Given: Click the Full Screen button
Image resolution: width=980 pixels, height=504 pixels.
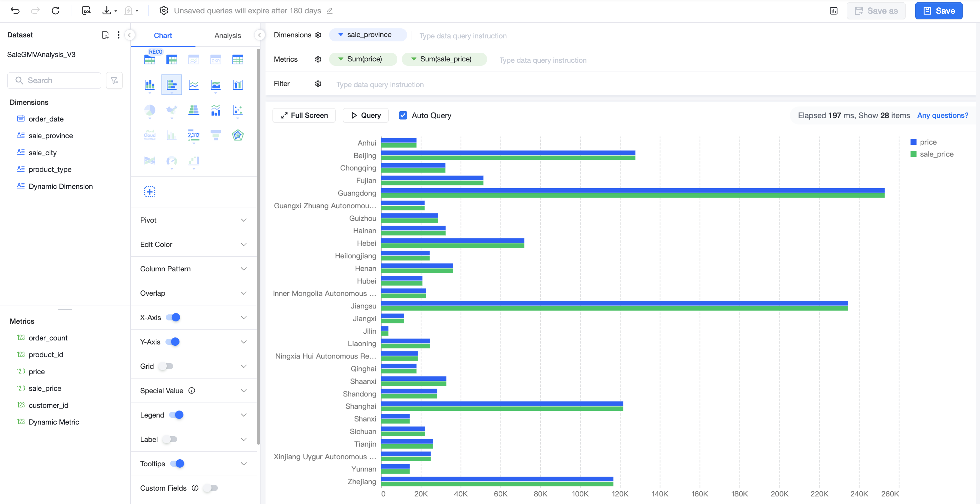Looking at the screenshot, I should 304,115.
